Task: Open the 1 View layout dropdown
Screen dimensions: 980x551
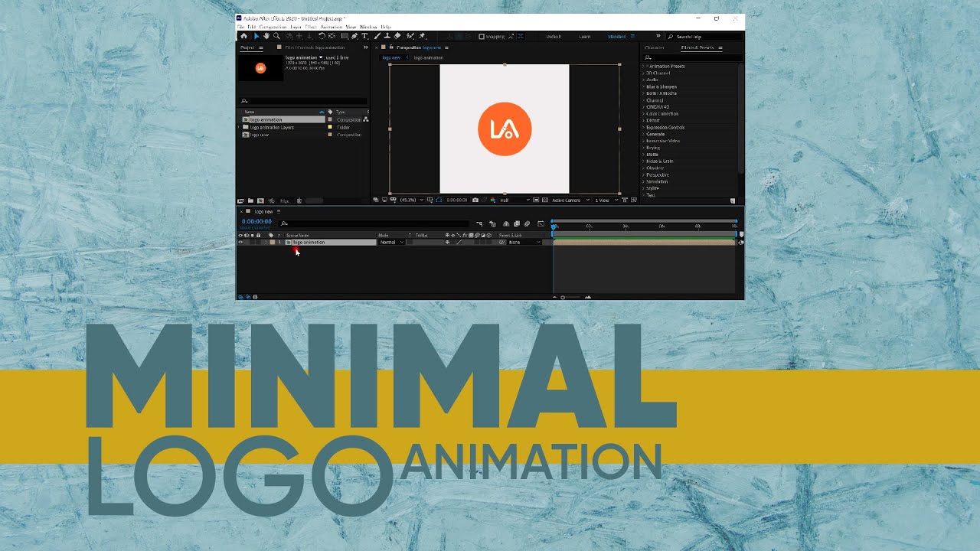Action: click(607, 200)
